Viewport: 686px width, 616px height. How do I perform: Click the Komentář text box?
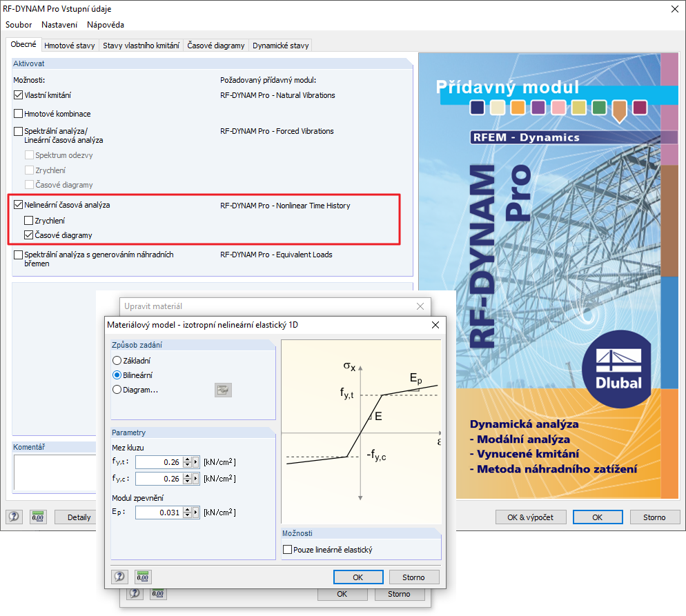(55, 473)
